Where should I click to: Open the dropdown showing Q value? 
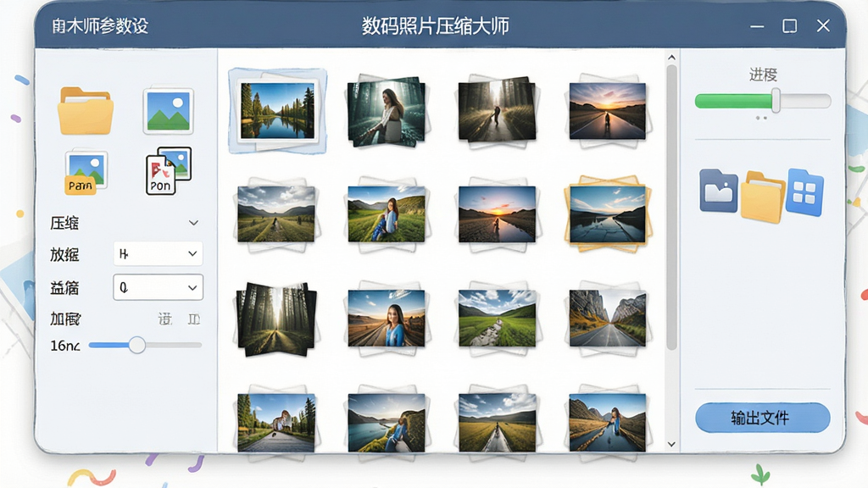click(x=158, y=288)
